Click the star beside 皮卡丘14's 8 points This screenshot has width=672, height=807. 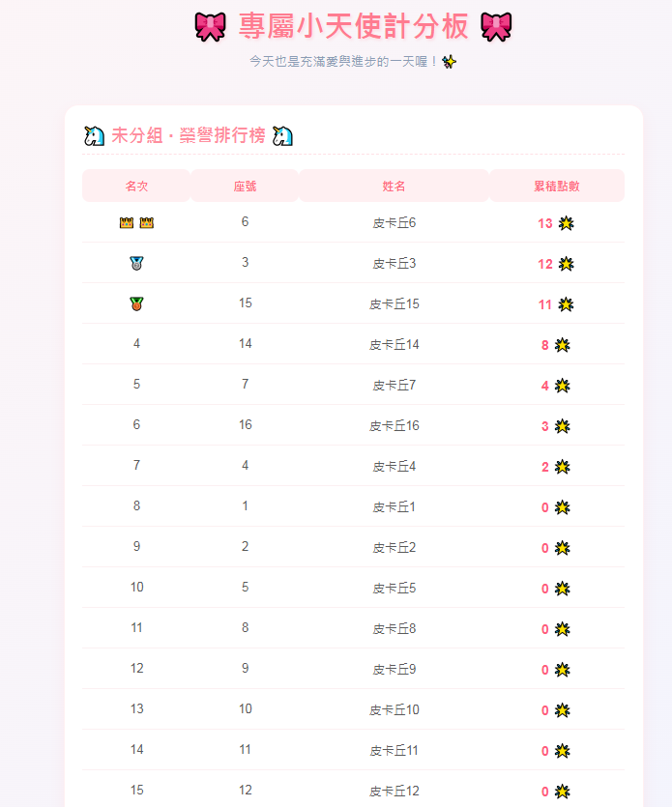(x=563, y=345)
